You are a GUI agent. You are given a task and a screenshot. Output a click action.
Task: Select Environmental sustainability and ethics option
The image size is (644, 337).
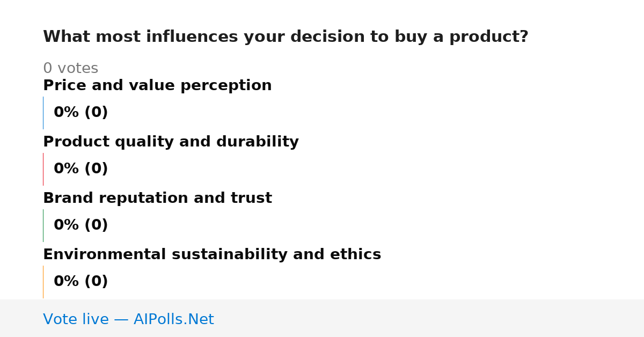point(212,255)
